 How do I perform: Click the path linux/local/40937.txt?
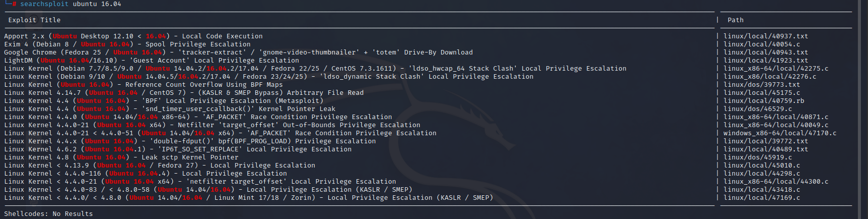click(x=766, y=36)
